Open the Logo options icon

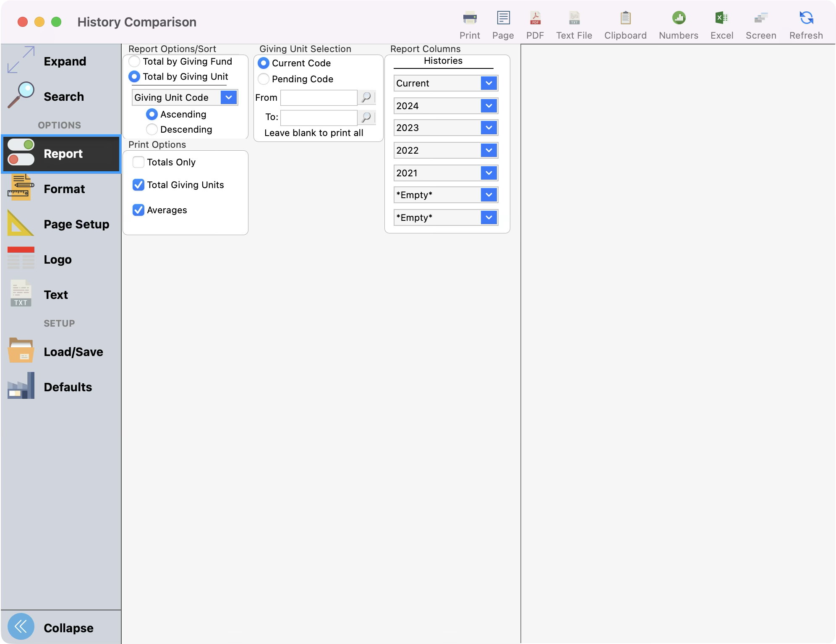click(21, 258)
